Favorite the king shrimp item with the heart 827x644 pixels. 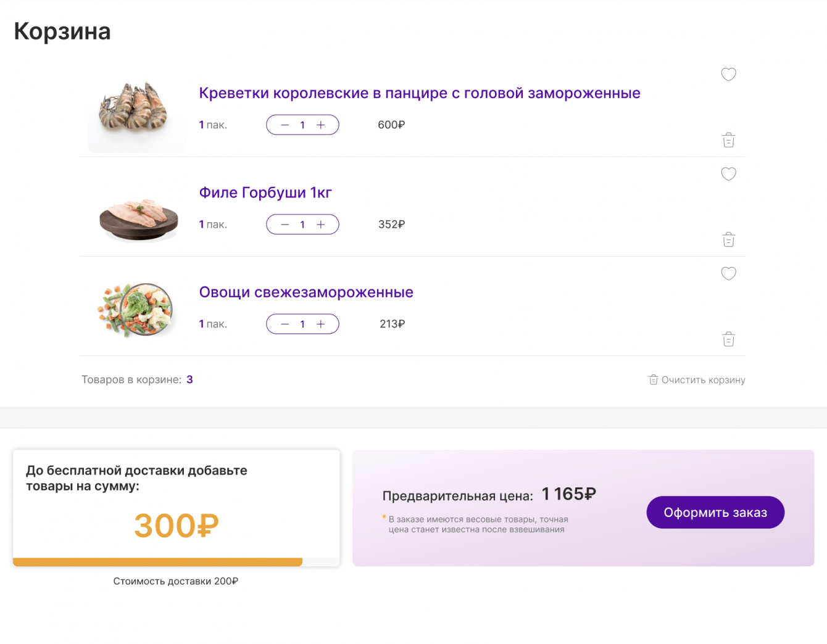pyautogui.click(x=728, y=75)
